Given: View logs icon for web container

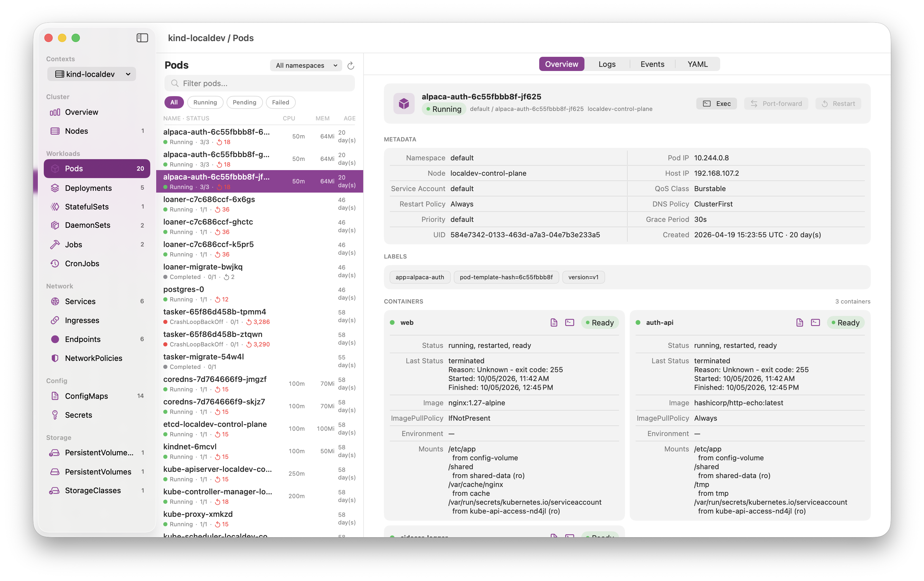Looking at the screenshot, I should pos(554,322).
